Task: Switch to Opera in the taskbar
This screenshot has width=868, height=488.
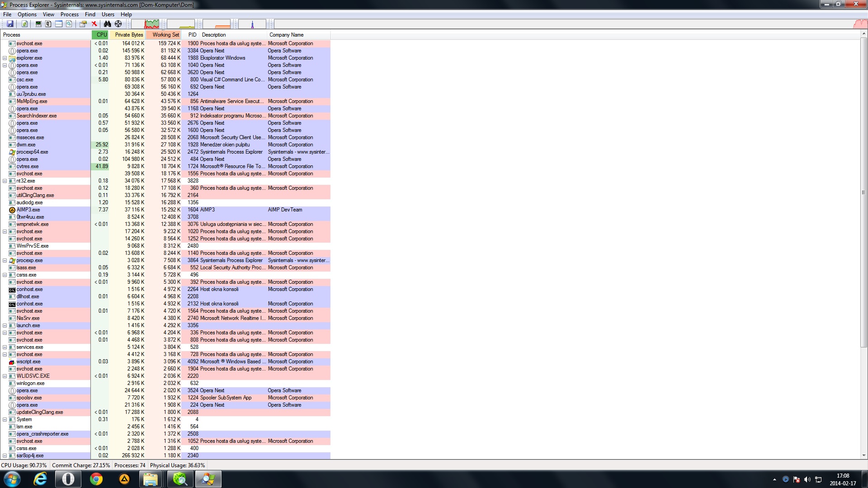Action: [68, 479]
